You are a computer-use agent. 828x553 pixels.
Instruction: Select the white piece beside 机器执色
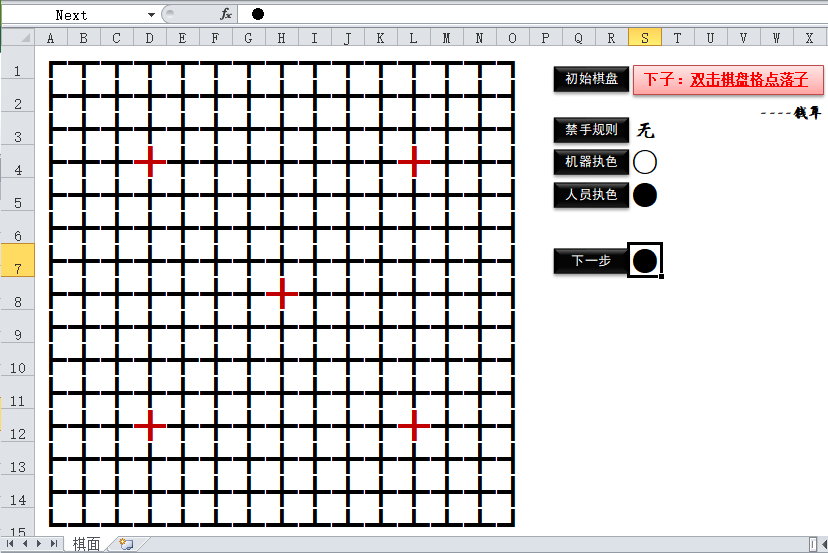645,162
